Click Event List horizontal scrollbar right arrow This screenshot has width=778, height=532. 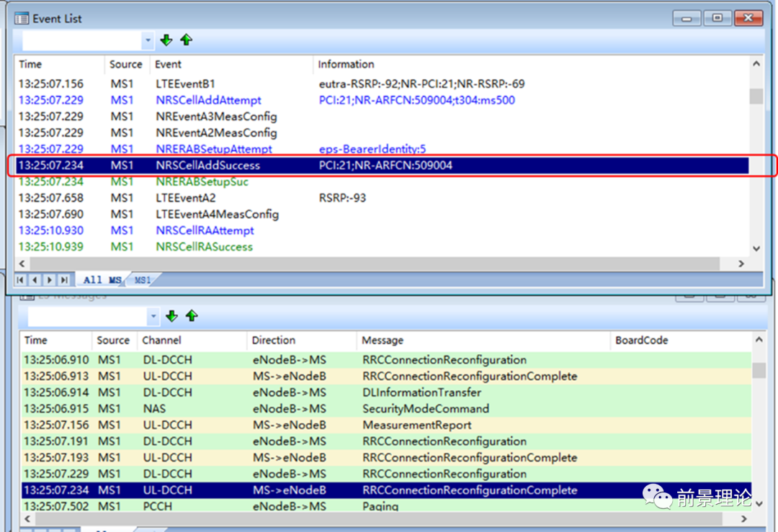(741, 263)
